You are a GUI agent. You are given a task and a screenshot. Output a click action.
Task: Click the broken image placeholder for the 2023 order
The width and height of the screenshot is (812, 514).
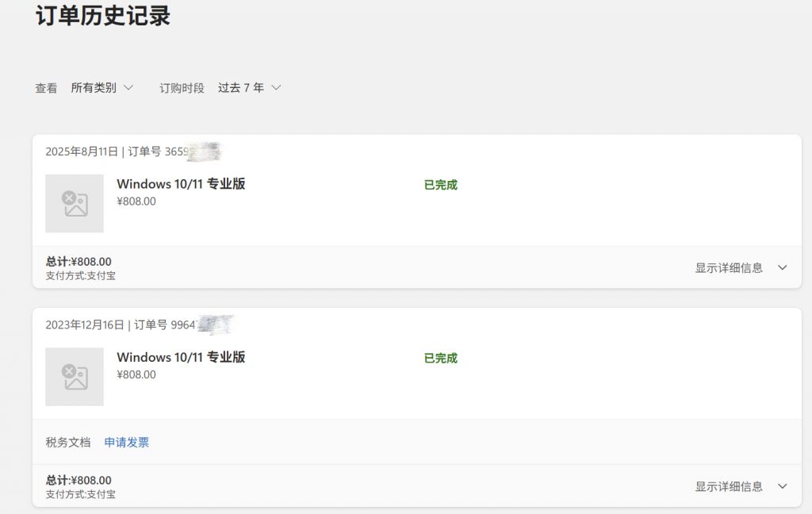coord(74,377)
